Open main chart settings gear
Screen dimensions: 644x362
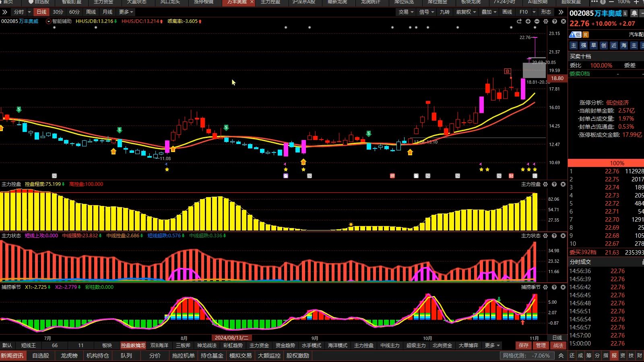click(546, 21)
